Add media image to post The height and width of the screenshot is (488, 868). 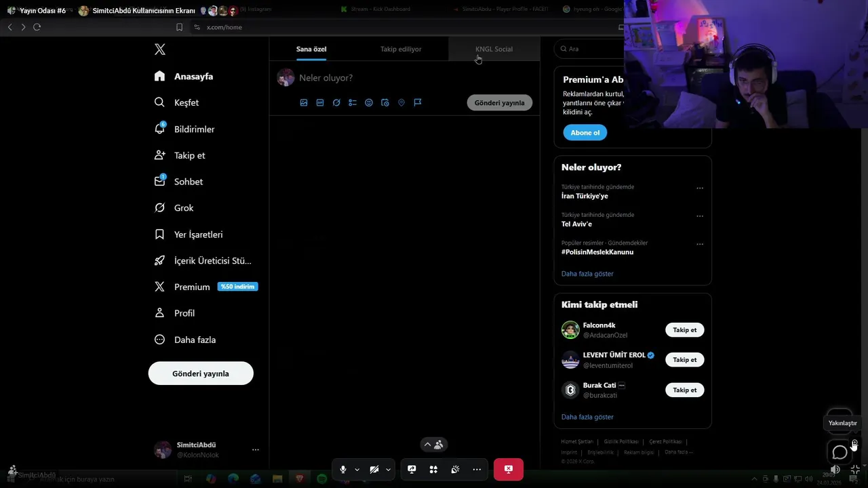[304, 102]
